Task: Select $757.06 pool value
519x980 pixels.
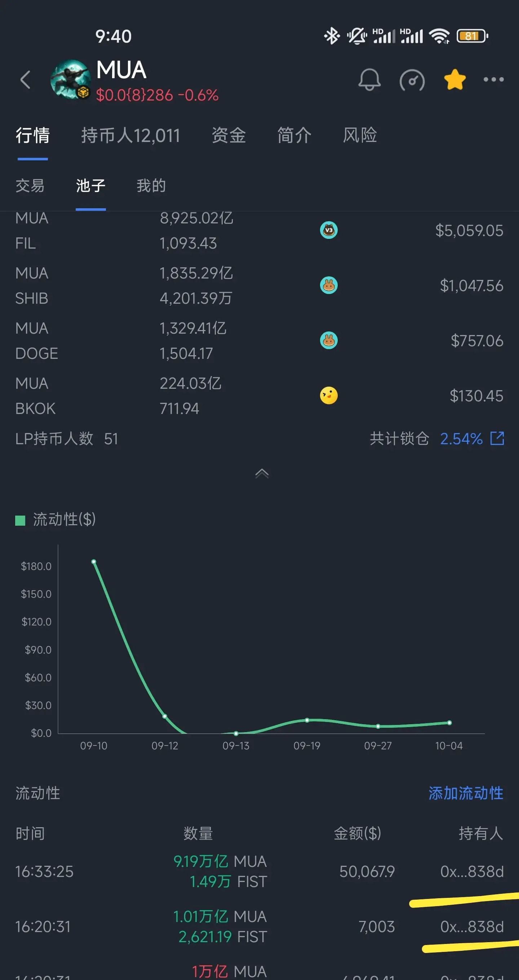Action: click(477, 341)
